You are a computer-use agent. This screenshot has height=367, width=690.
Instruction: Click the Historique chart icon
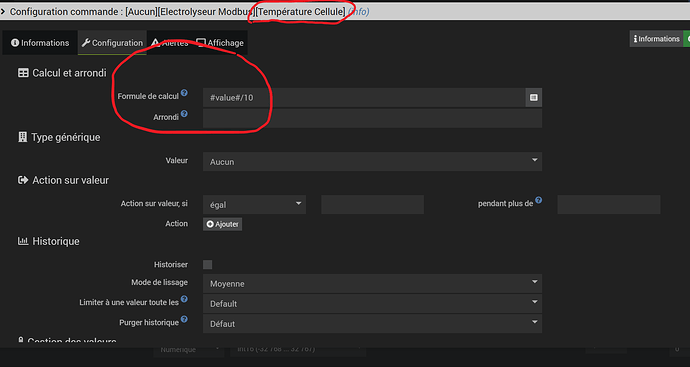click(x=23, y=241)
